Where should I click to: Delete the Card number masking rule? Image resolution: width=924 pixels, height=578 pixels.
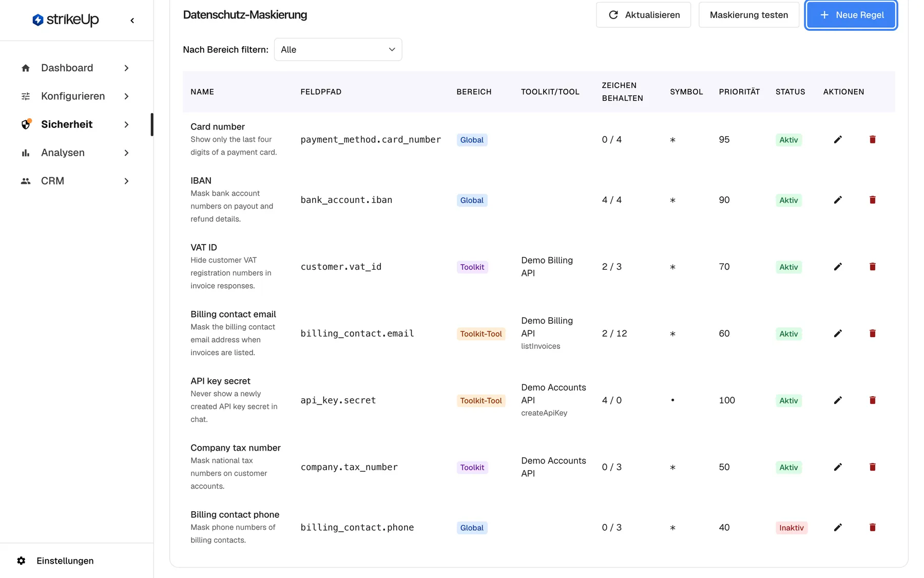click(872, 140)
